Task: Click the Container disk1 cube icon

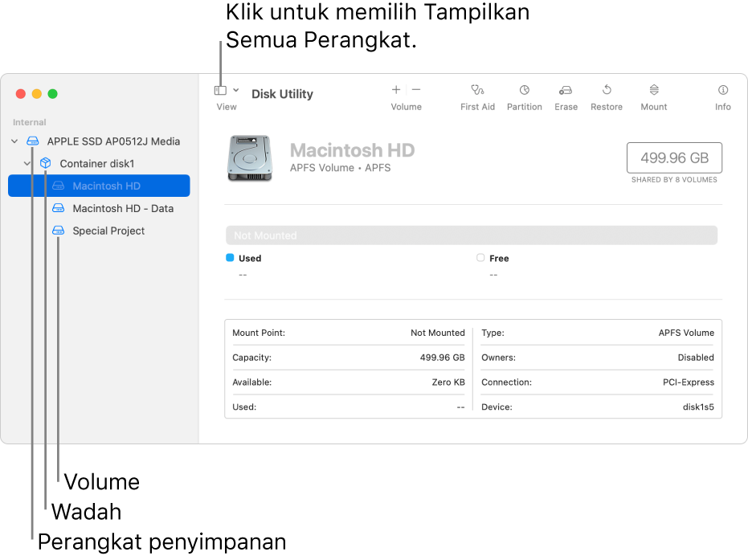Action: point(45,163)
